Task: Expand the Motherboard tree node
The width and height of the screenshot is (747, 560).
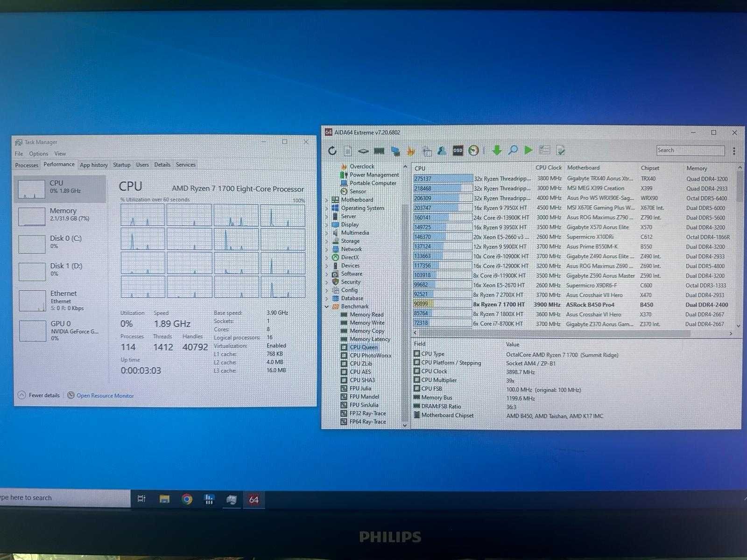Action: 326,200
